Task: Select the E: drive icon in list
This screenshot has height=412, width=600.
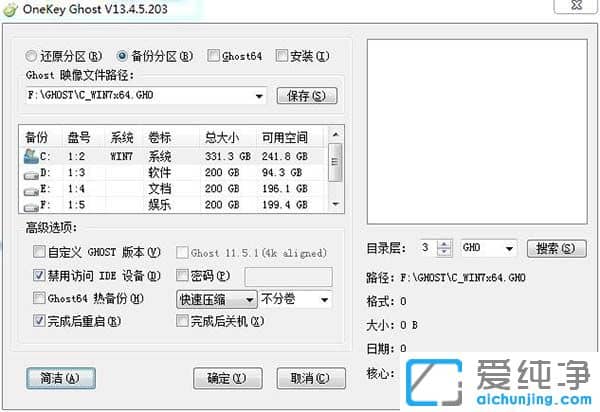Action: (x=31, y=188)
